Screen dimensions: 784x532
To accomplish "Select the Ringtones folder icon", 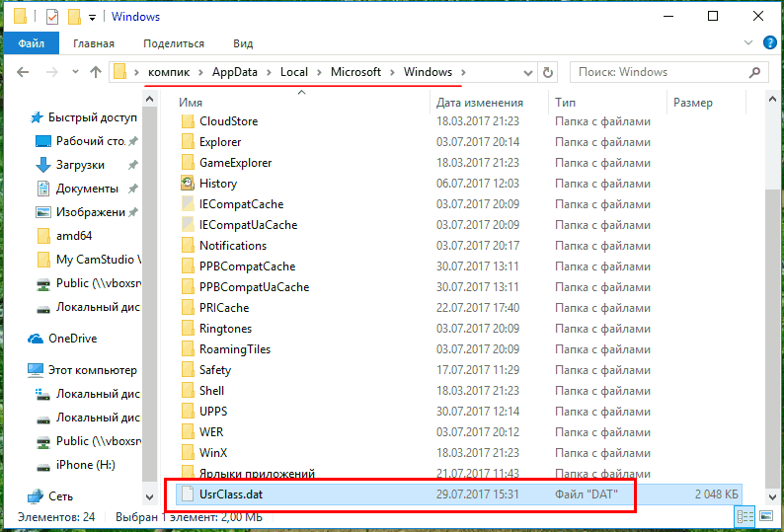I will coord(188,329).
